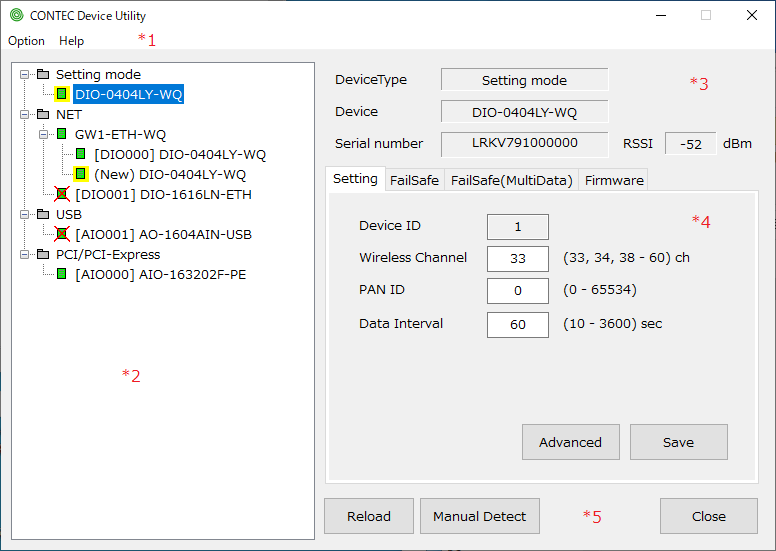Viewport: 776px width, 551px height.
Task: Collapse the PCI/PCI-Express tree node
Action: pos(24,254)
